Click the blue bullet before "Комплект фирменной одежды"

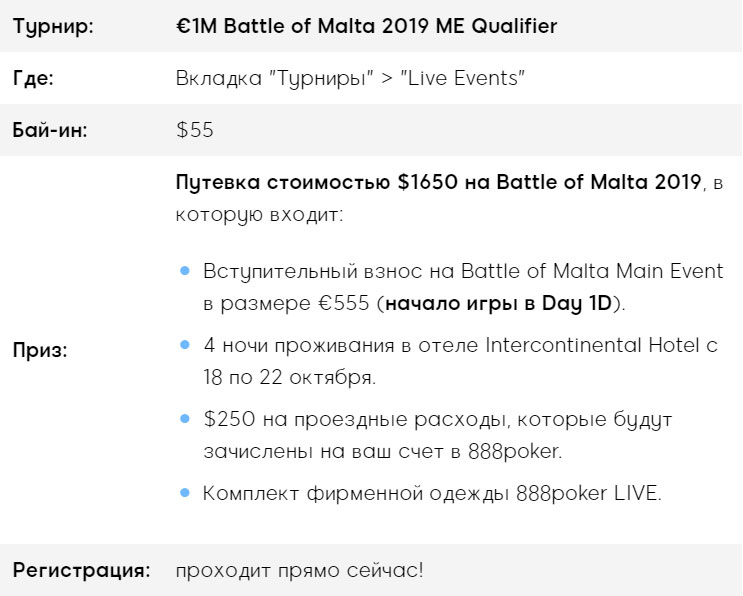coord(185,492)
